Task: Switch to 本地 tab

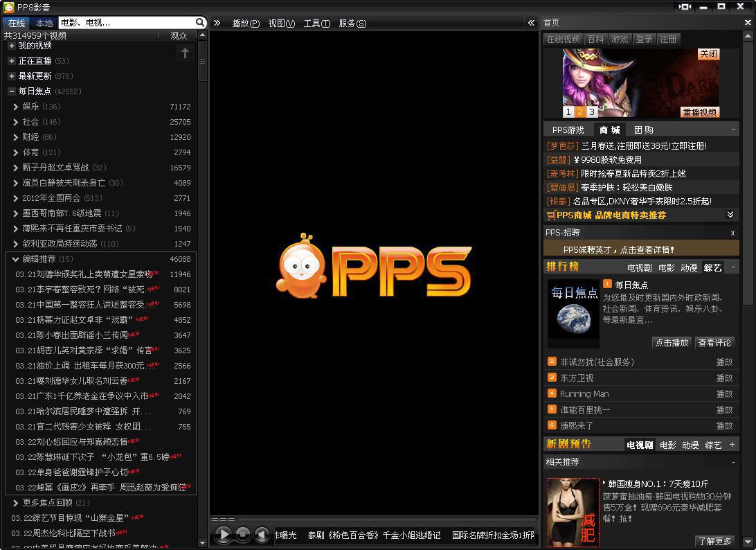Action: pos(44,23)
